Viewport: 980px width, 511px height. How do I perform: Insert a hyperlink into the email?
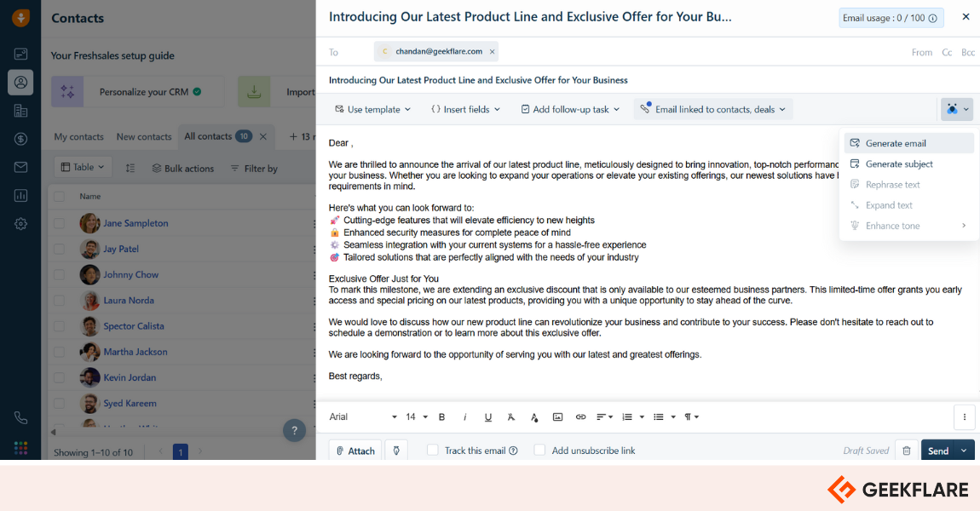[580, 416]
